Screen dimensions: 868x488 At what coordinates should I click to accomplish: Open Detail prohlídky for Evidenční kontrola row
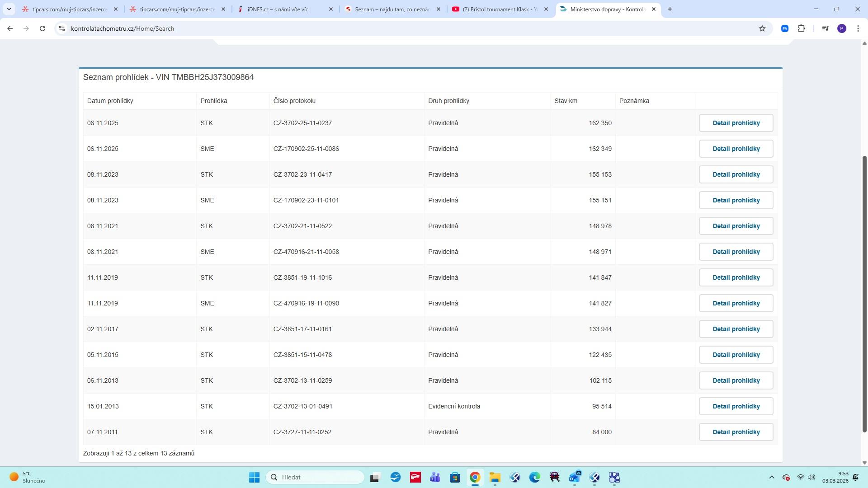pos(736,406)
